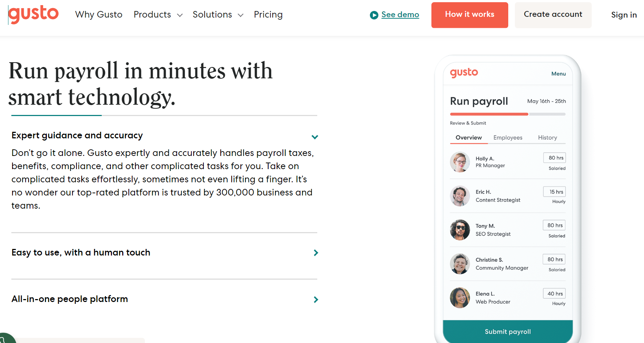
Task: Open the Menu on the phone mockup
Action: click(558, 74)
